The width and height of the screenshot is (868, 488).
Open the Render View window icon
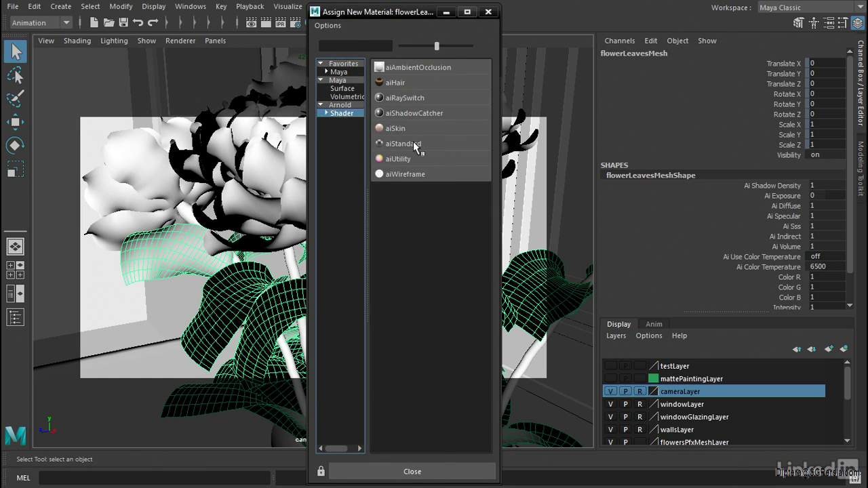coord(251,22)
